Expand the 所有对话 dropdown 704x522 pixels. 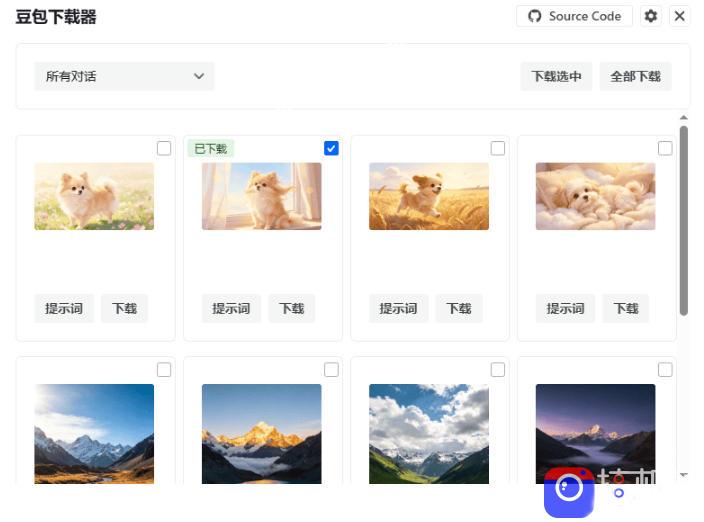click(x=124, y=76)
